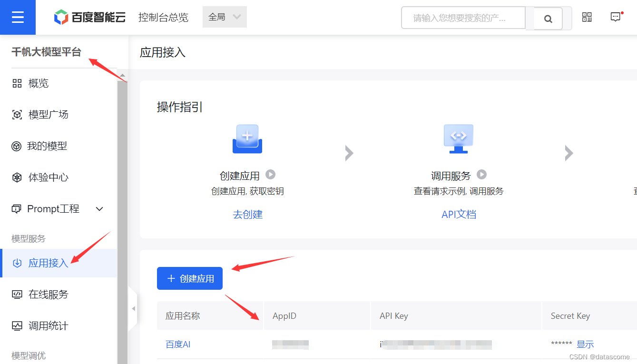The image size is (637, 364).
Task: Click the masked ****** secret key text
Action: tap(561, 344)
